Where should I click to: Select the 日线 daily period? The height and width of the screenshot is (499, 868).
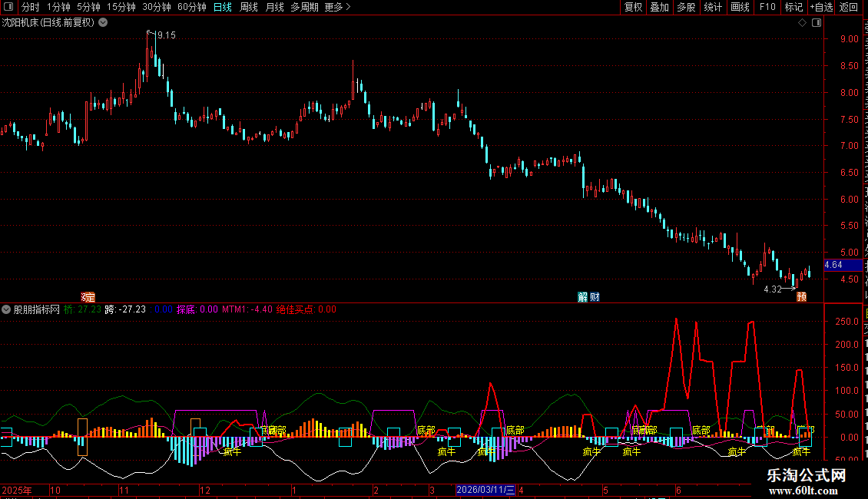pos(223,7)
